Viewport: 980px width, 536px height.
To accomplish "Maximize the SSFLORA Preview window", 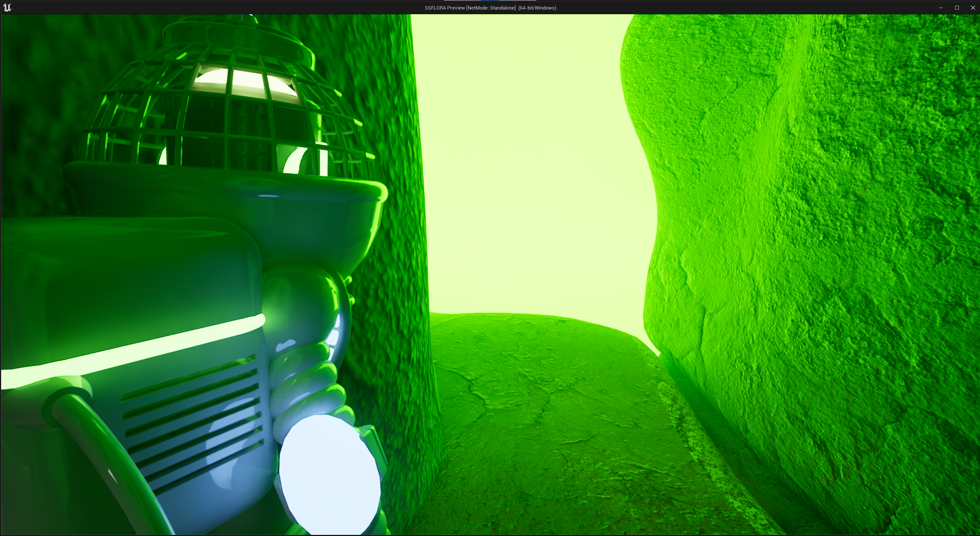I will [x=957, y=8].
